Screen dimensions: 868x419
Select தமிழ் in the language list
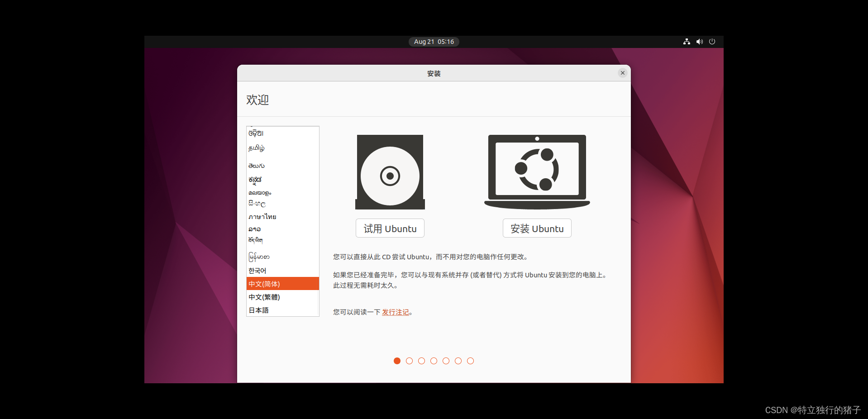(283, 148)
